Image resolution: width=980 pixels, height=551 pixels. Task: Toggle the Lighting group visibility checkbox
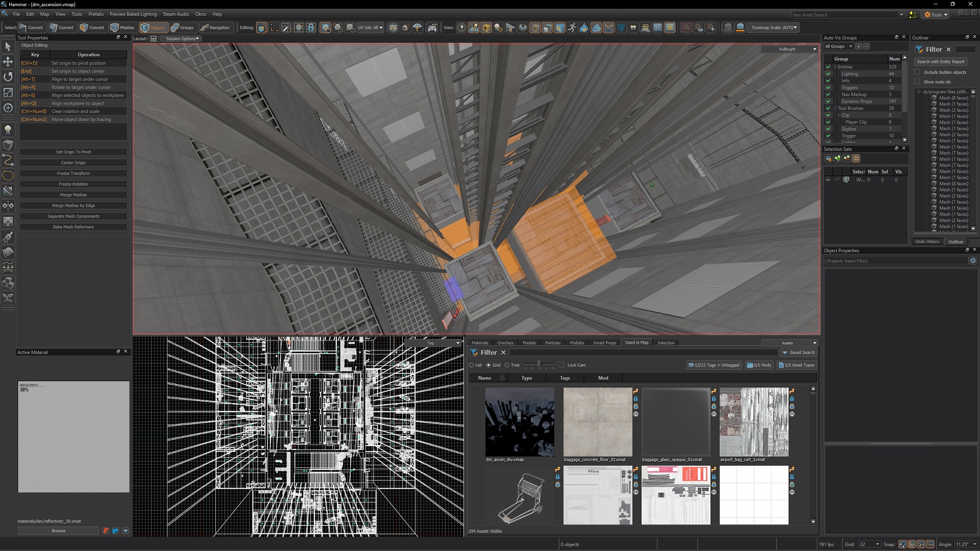click(828, 74)
